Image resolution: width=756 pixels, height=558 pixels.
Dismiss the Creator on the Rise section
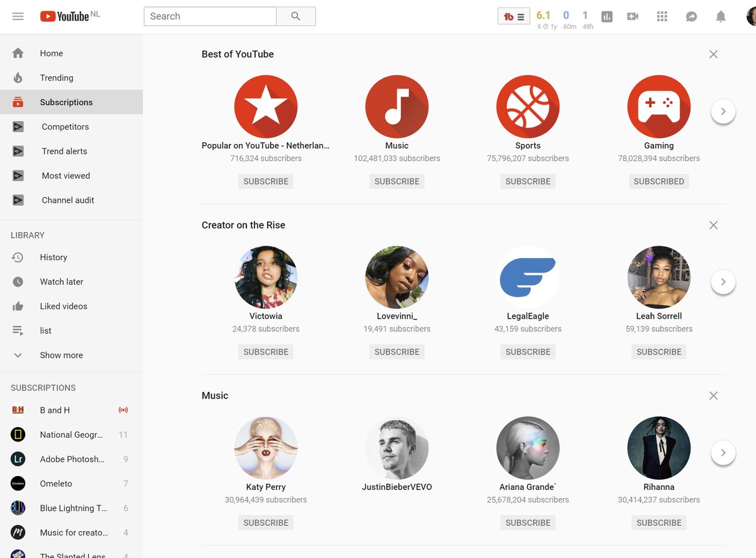click(x=713, y=225)
